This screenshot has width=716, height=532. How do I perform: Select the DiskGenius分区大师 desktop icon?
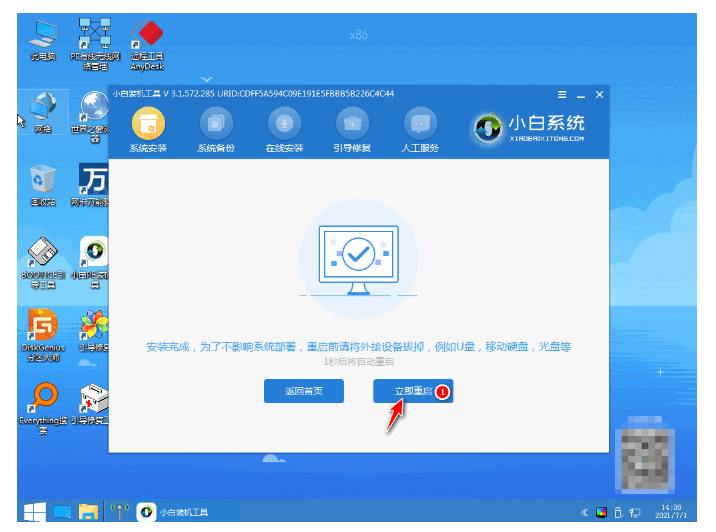pos(43,335)
